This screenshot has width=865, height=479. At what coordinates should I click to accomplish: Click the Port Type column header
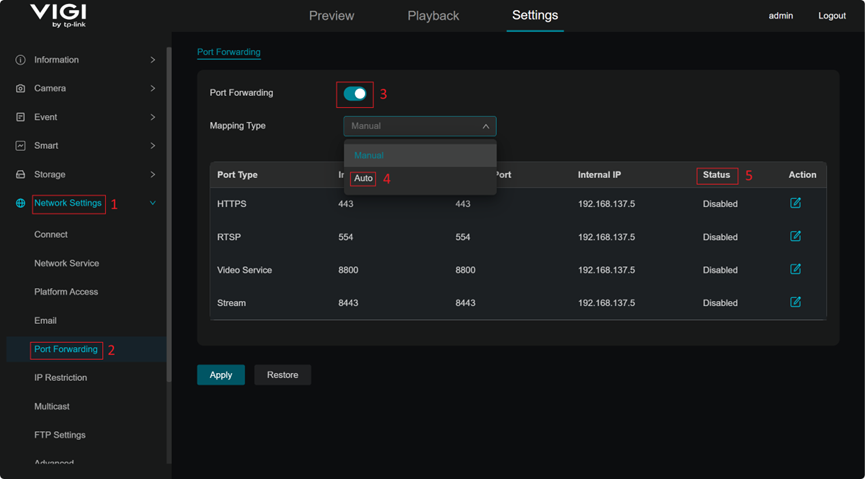[237, 175]
